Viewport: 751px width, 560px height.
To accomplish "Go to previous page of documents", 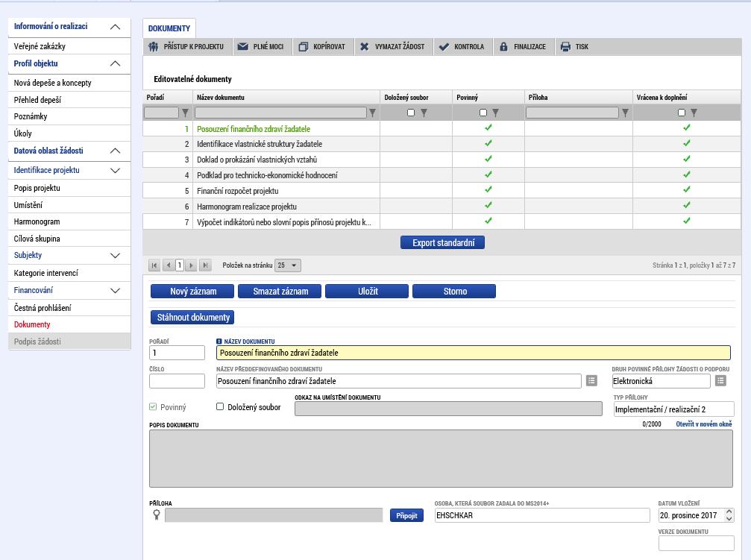I will [168, 265].
